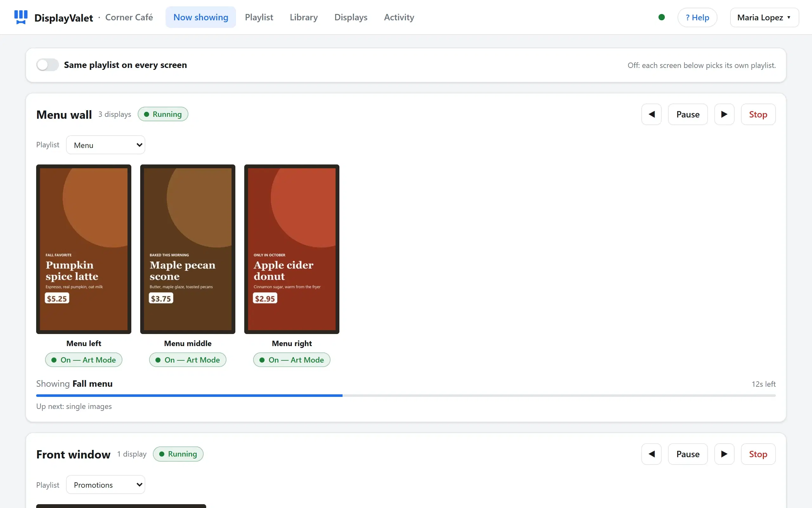This screenshot has width=812, height=508.
Task: Click the '12s left' countdown text
Action: 763,384
